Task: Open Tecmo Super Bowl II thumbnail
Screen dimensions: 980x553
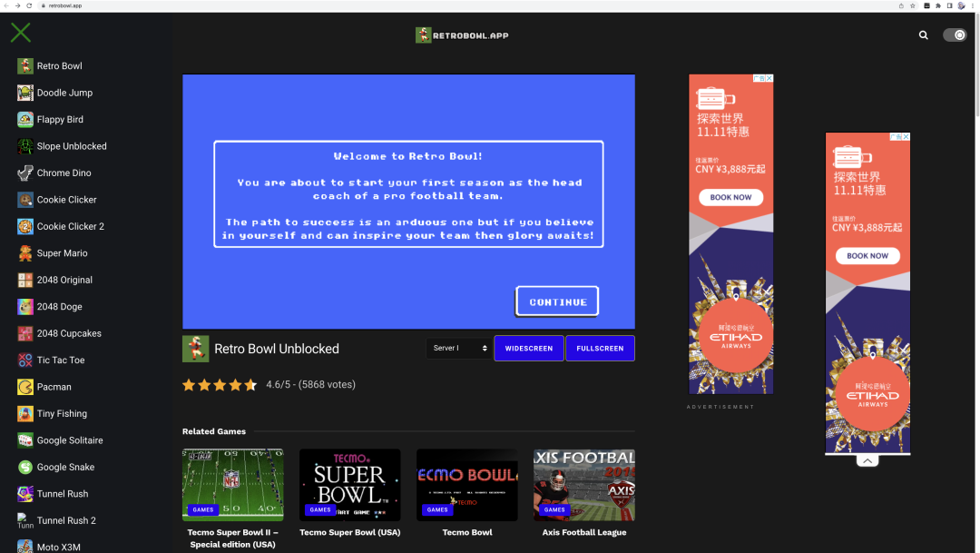Action: pos(232,485)
